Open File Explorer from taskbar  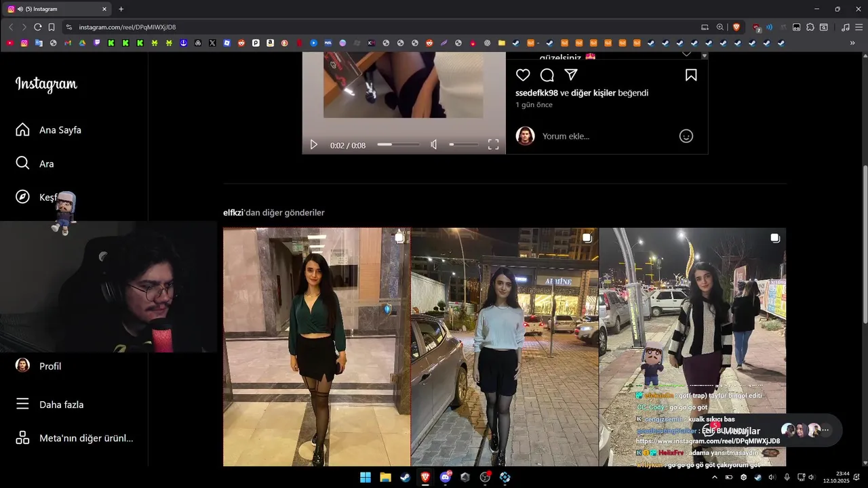385,477
